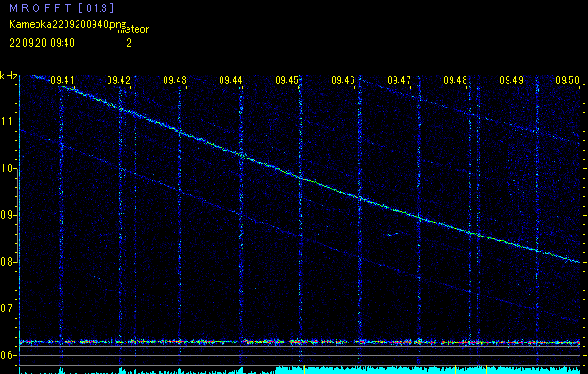Select the 09:45 time marker
Screen dimensions: 588x374
click(x=287, y=80)
